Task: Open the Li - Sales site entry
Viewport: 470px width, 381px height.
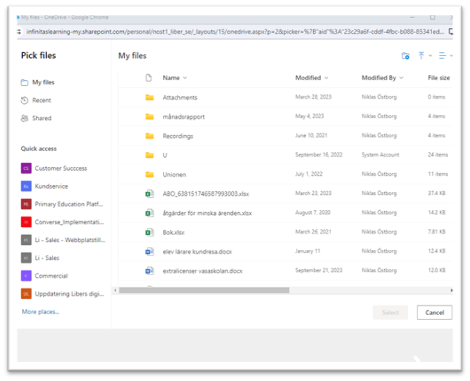Action: 47,258
